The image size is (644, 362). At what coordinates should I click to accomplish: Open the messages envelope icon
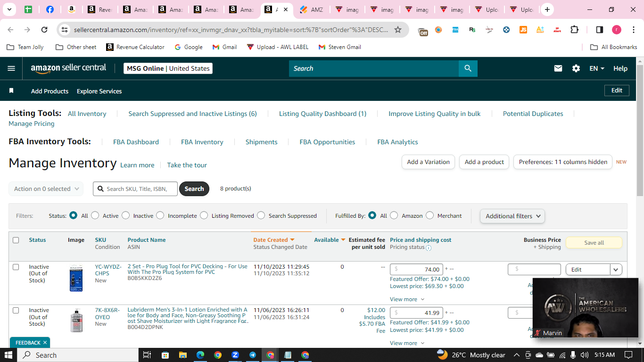(x=558, y=68)
